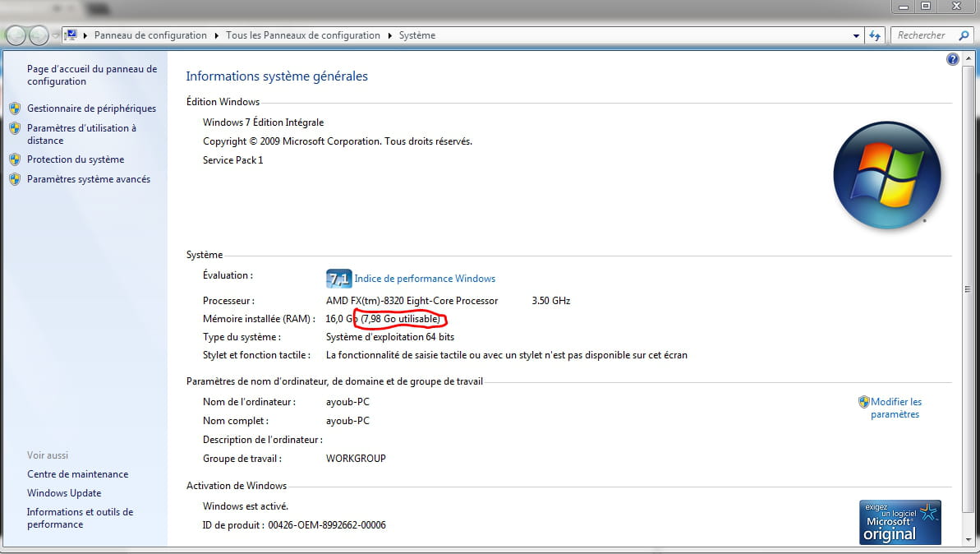
Task: Click in the Rechercher search field
Action: [920, 35]
